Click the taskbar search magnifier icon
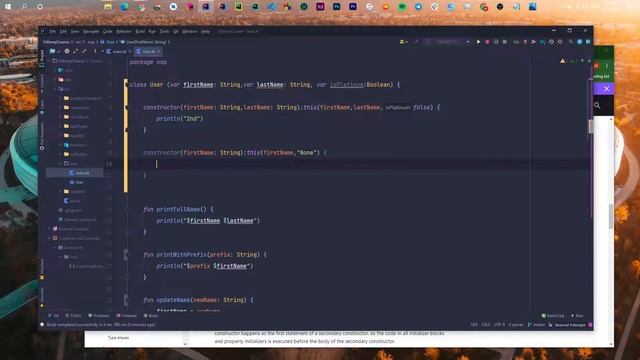This screenshot has height=360, width=640. click(x=24, y=7)
